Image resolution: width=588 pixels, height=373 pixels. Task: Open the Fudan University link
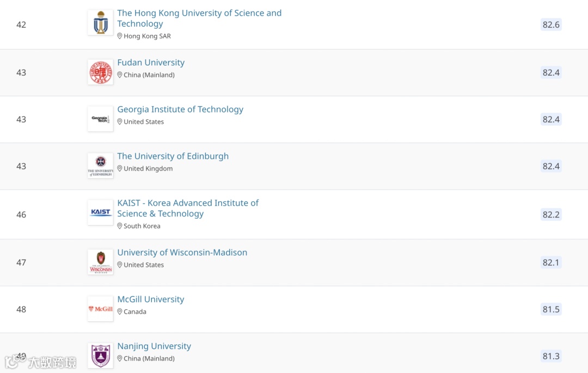click(151, 63)
